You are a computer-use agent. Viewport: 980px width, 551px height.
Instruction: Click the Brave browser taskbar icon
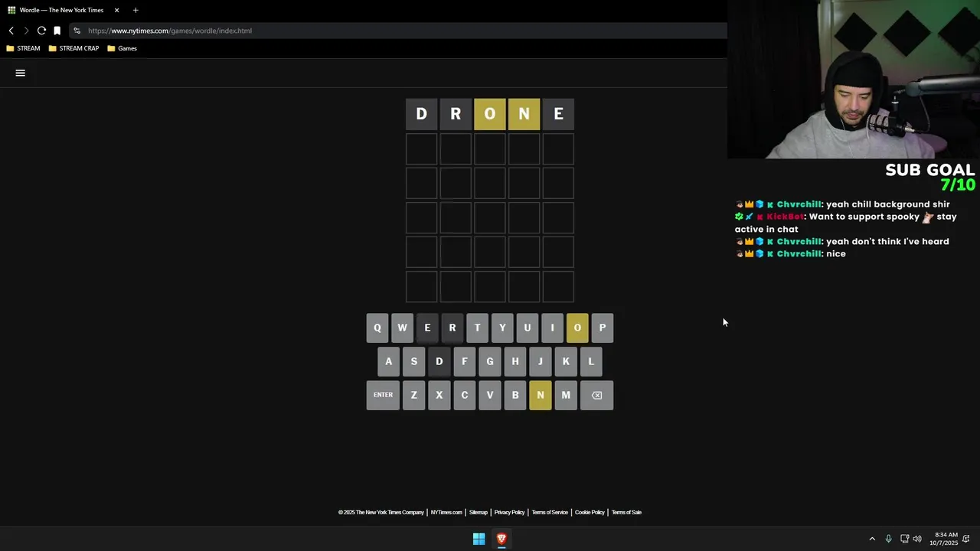click(x=501, y=539)
